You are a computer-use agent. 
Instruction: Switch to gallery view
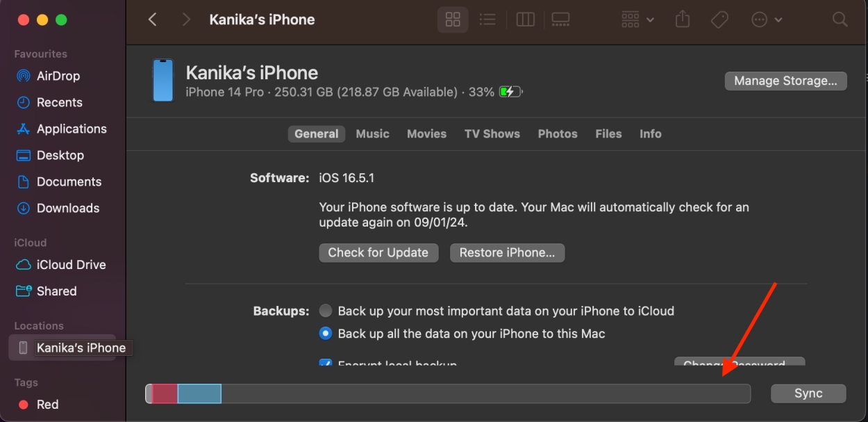point(560,19)
